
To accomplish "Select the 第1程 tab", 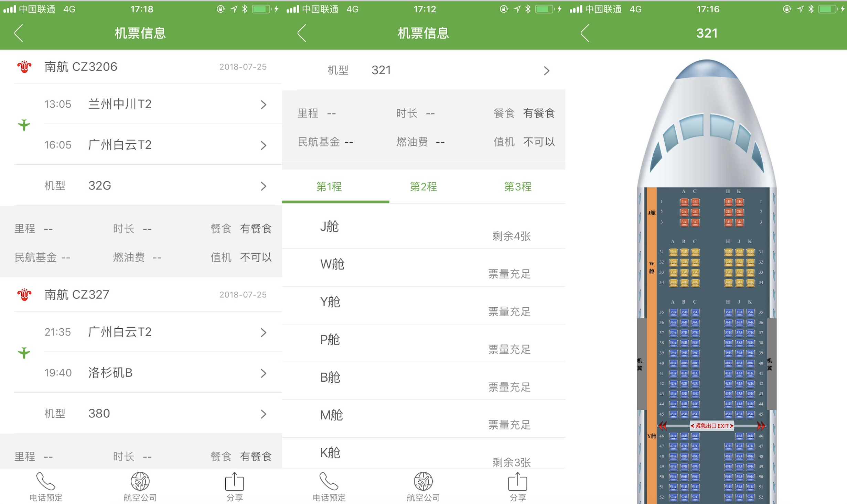I will pos(329,187).
